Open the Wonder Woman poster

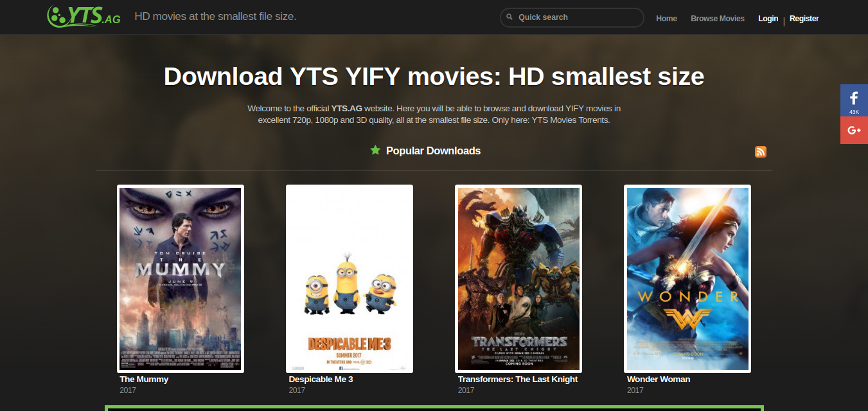(687, 279)
